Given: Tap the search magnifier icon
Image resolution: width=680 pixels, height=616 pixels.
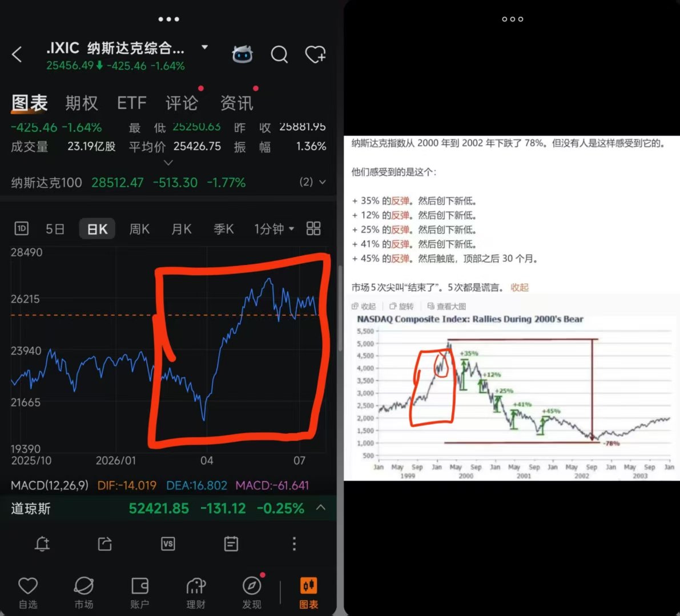Looking at the screenshot, I should pyautogui.click(x=279, y=55).
